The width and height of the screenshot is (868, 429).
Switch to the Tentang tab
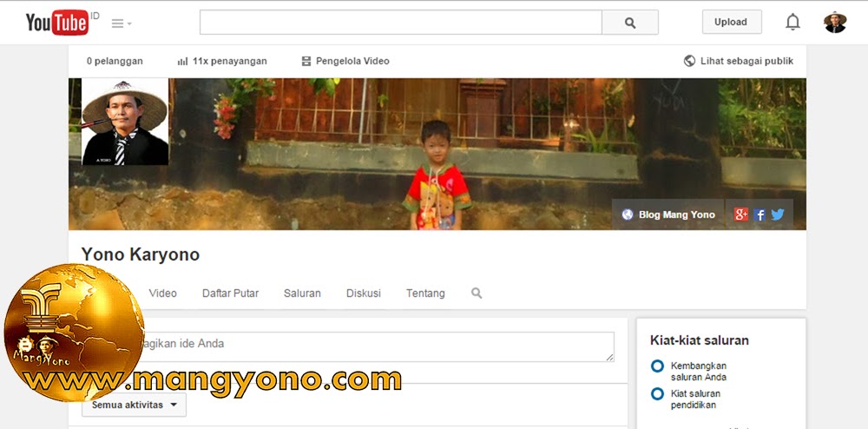(x=425, y=294)
